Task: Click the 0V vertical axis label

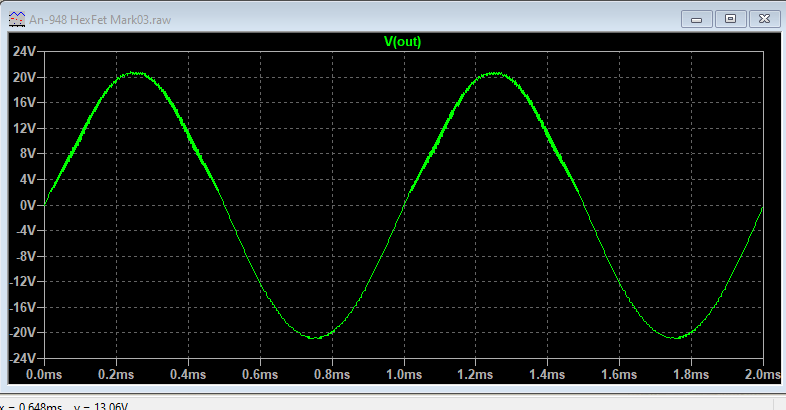Action: pyautogui.click(x=27, y=204)
